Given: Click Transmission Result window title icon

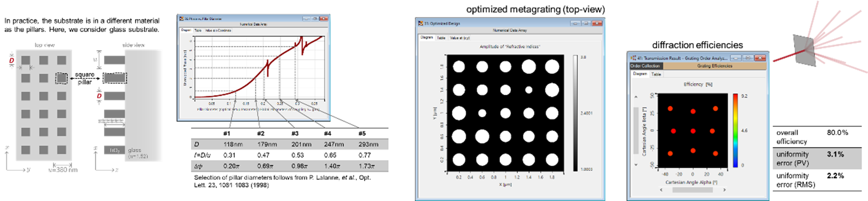Looking at the screenshot, I should [633, 58].
